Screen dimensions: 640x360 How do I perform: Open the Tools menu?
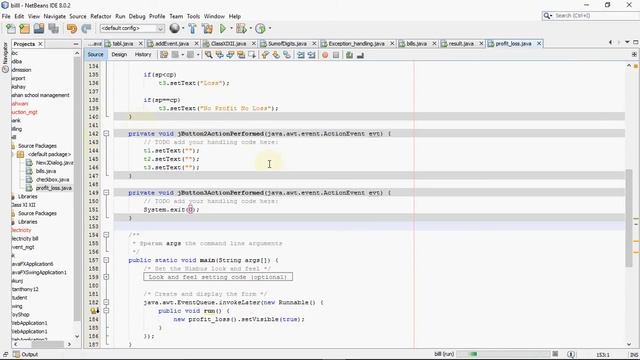point(193,16)
